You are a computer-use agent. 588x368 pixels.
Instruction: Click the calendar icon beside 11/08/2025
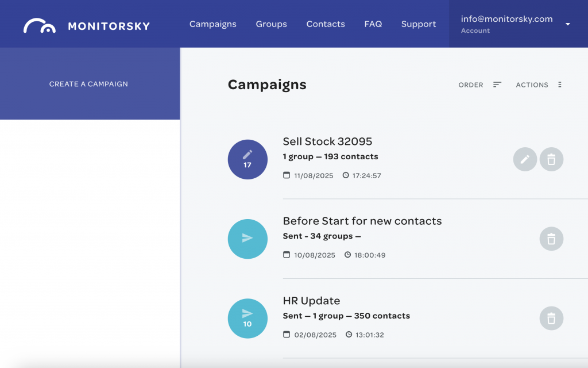tap(287, 175)
